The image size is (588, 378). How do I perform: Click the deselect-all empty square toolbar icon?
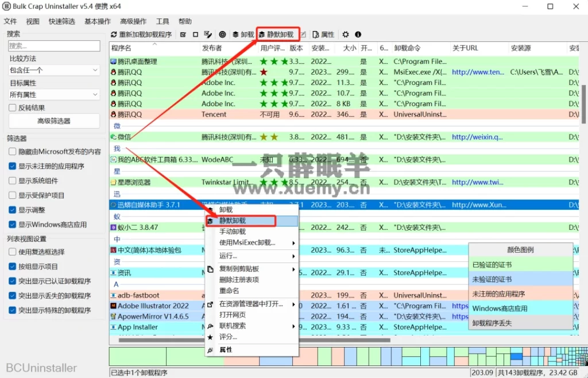click(195, 34)
